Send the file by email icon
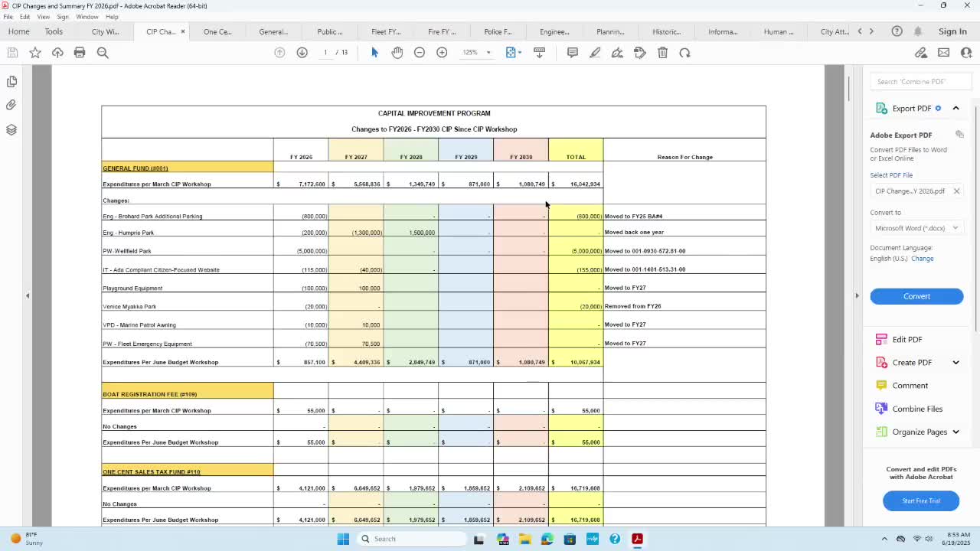The image size is (980, 551). (943, 53)
